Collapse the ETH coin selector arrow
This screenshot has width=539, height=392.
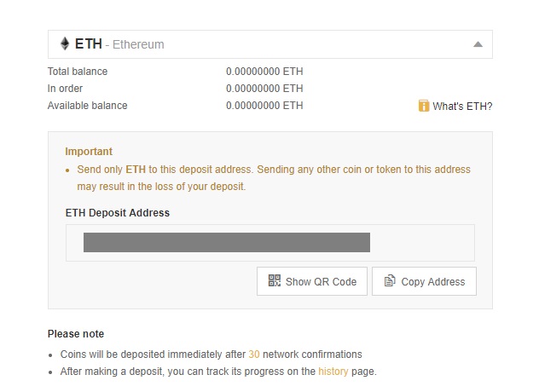[478, 44]
